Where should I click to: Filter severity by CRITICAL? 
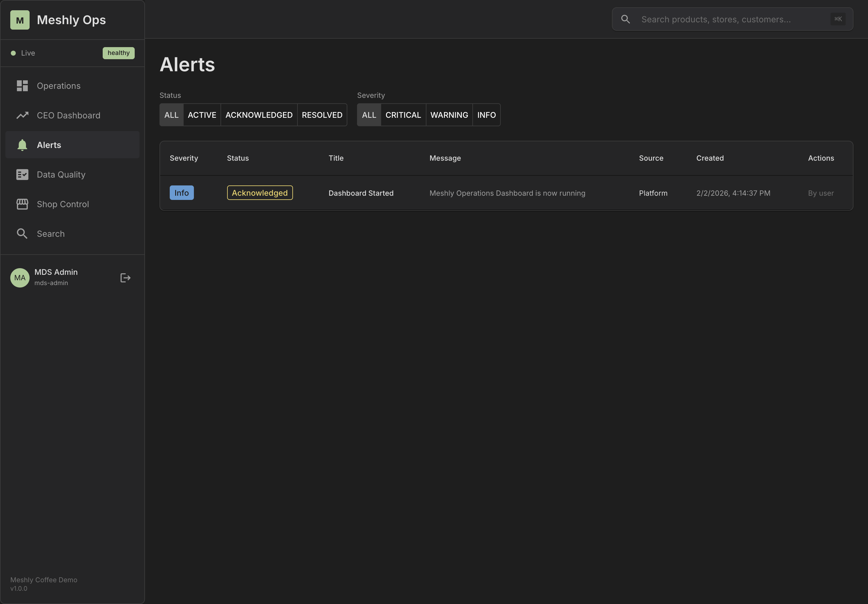point(403,115)
